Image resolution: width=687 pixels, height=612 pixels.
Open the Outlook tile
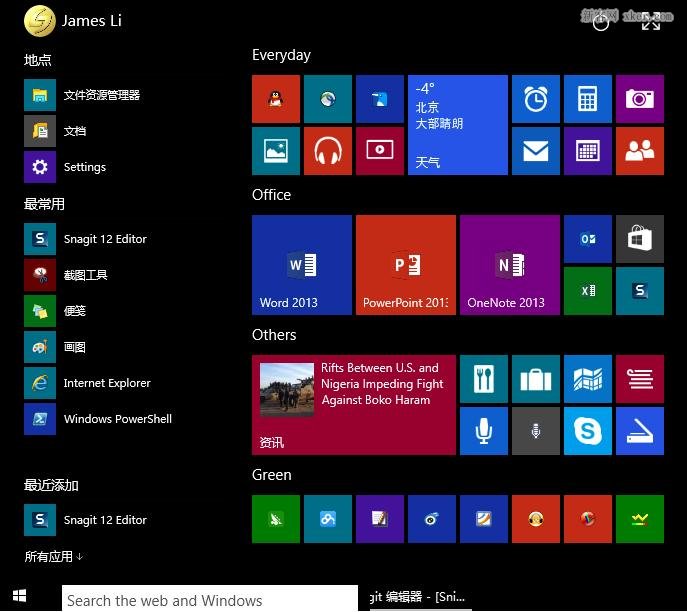(588, 239)
